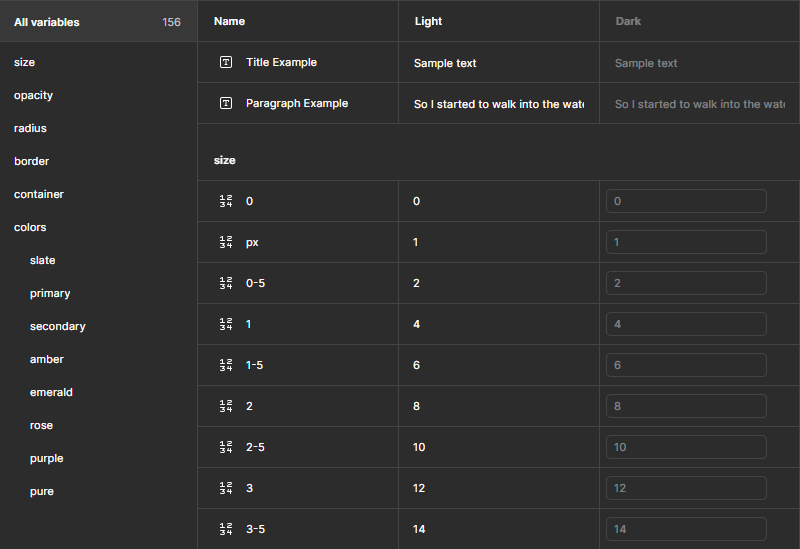The image size is (800, 549).
Task: Click the number type icon of variable px
Action: tap(226, 242)
